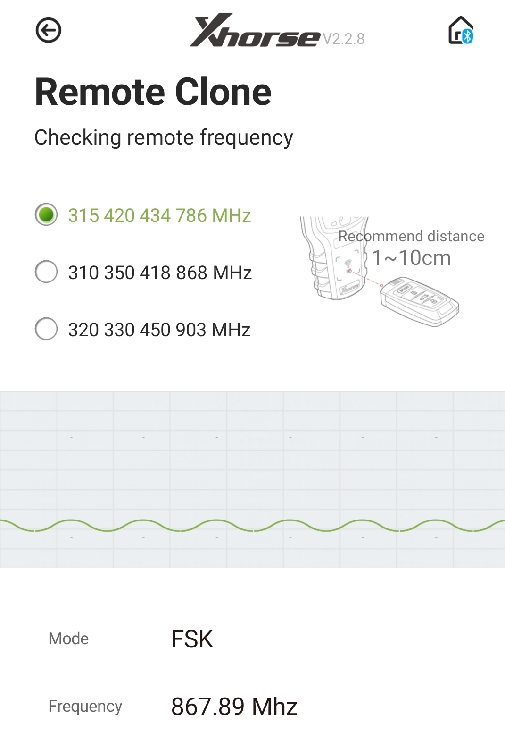This screenshot has width=505, height=741.
Task: Click the FSK mode value
Action: tap(192, 639)
